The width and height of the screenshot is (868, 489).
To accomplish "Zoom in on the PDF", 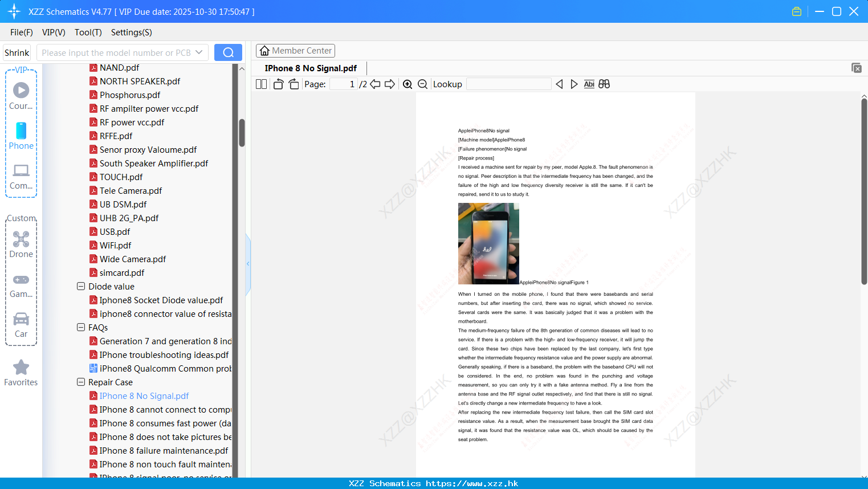I will tap(407, 84).
